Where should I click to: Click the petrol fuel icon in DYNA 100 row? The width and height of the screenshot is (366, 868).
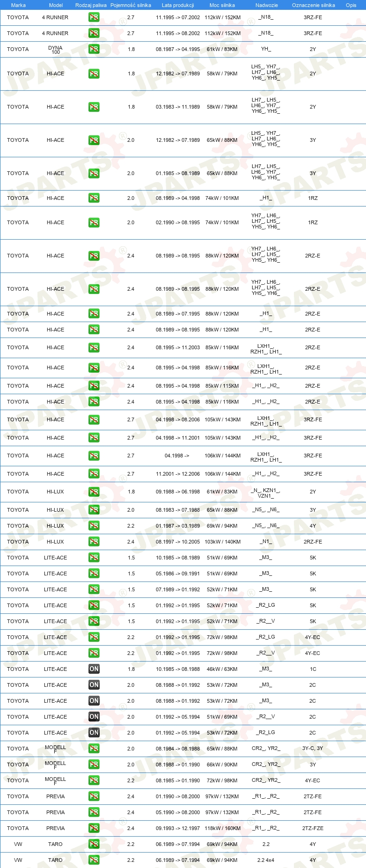[94, 49]
